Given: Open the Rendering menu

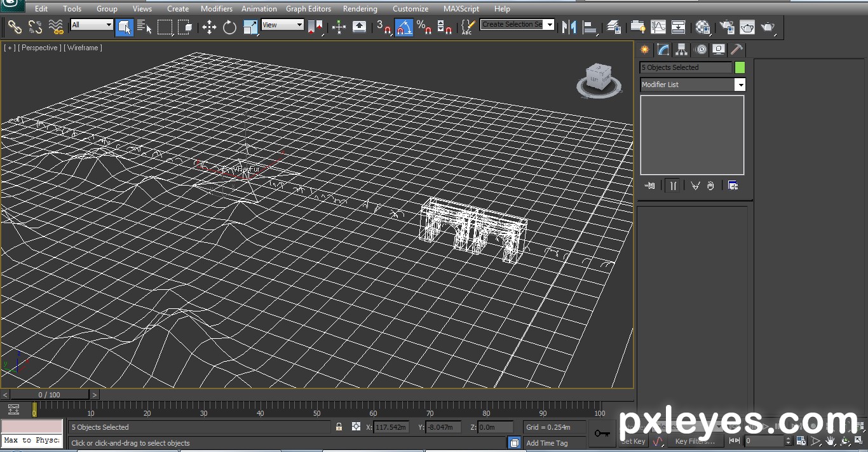Looking at the screenshot, I should point(360,9).
